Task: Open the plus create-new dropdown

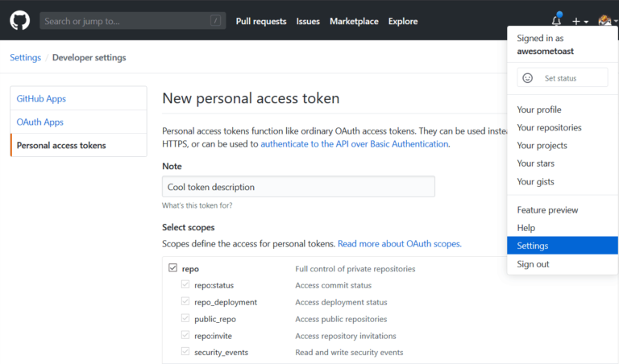Action: (580, 21)
